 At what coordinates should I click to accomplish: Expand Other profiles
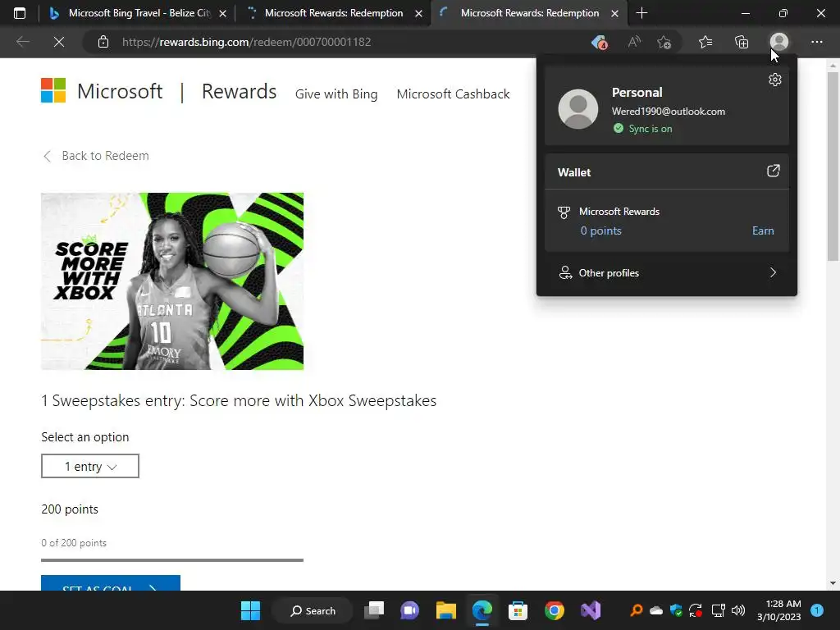[666, 272]
